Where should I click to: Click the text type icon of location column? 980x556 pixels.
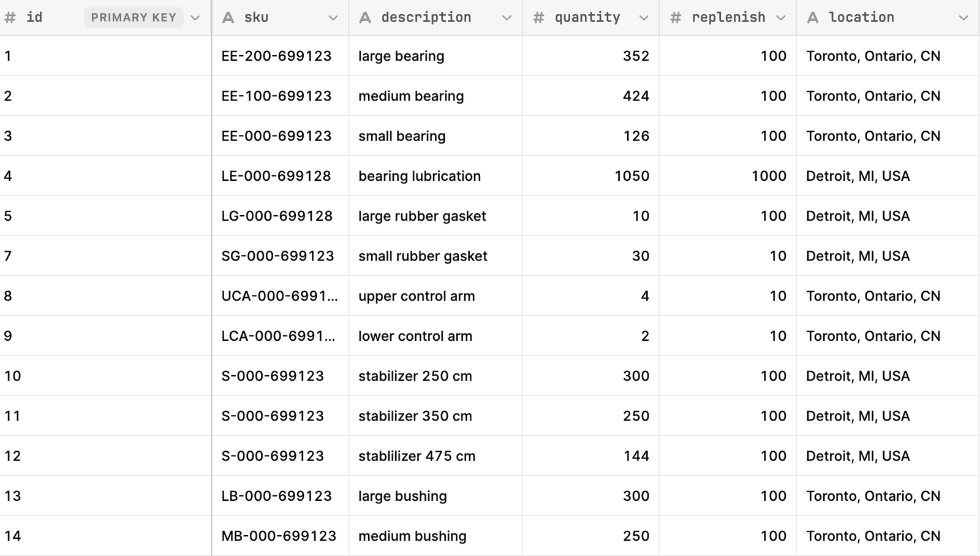pyautogui.click(x=813, y=18)
